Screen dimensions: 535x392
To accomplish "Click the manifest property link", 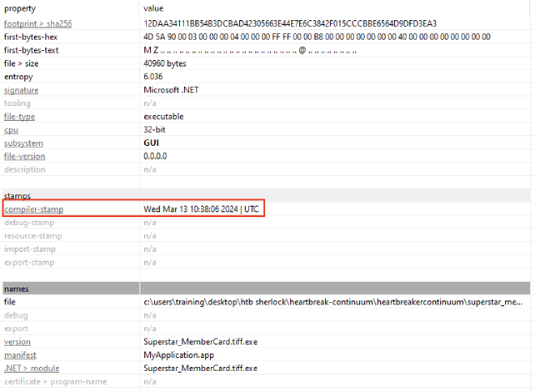I will point(20,355).
